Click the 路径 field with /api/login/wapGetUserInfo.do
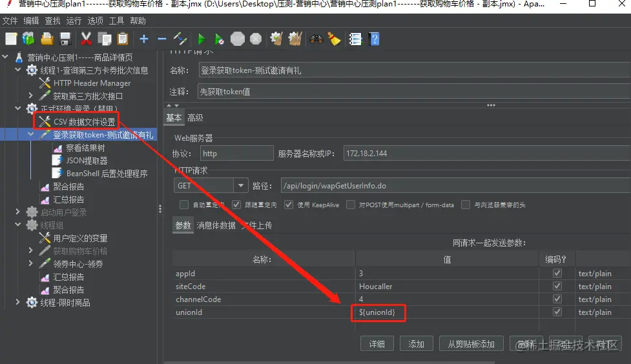The image size is (631, 364). coord(455,186)
